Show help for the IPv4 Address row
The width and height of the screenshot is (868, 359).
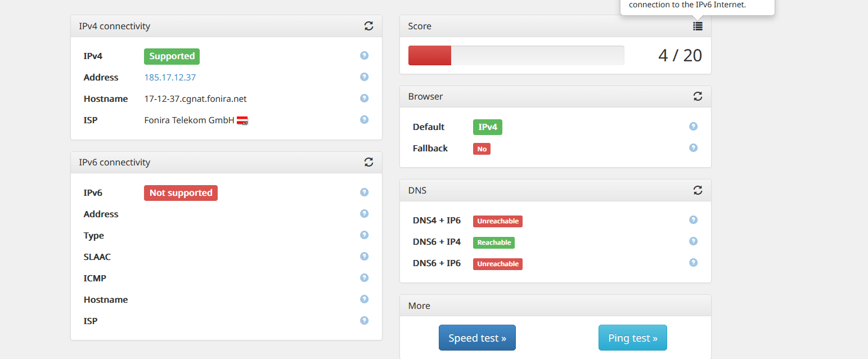coord(364,77)
